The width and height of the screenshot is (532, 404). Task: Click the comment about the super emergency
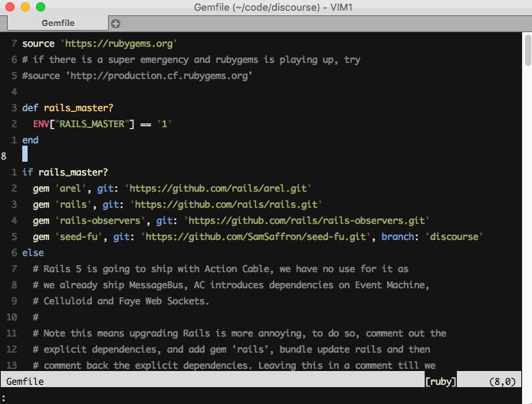192,60
